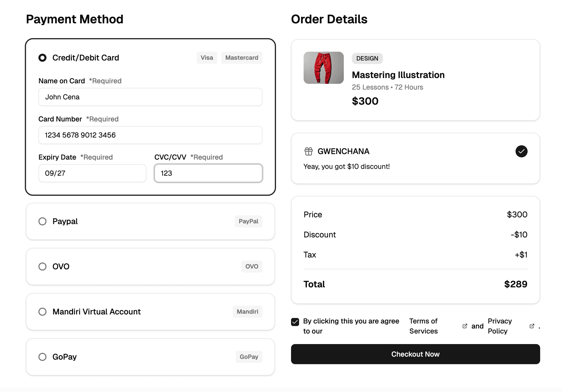This screenshot has width=562, height=392.
Task: Select the Paypal payment method
Action: tap(42, 221)
